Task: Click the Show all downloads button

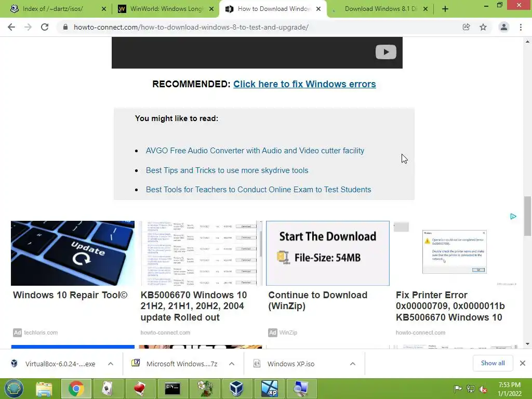Action: coord(493,363)
